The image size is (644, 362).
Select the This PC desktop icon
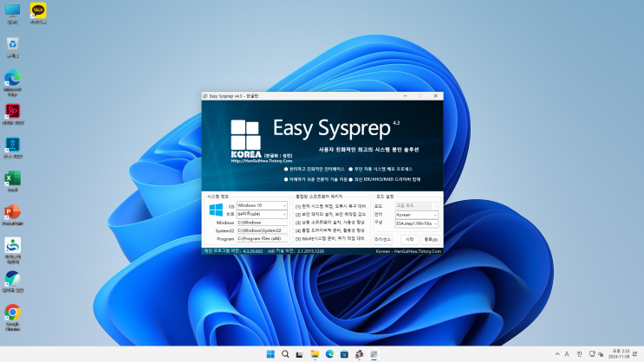point(13,14)
